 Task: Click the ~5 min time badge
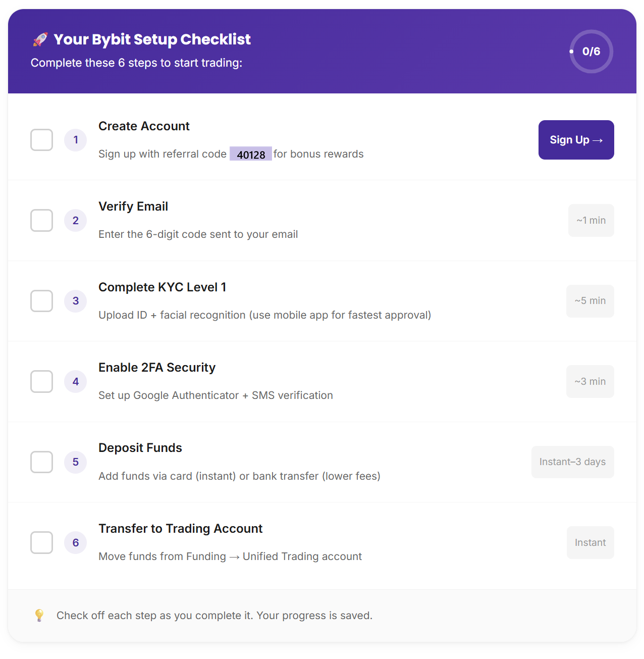pyautogui.click(x=590, y=301)
